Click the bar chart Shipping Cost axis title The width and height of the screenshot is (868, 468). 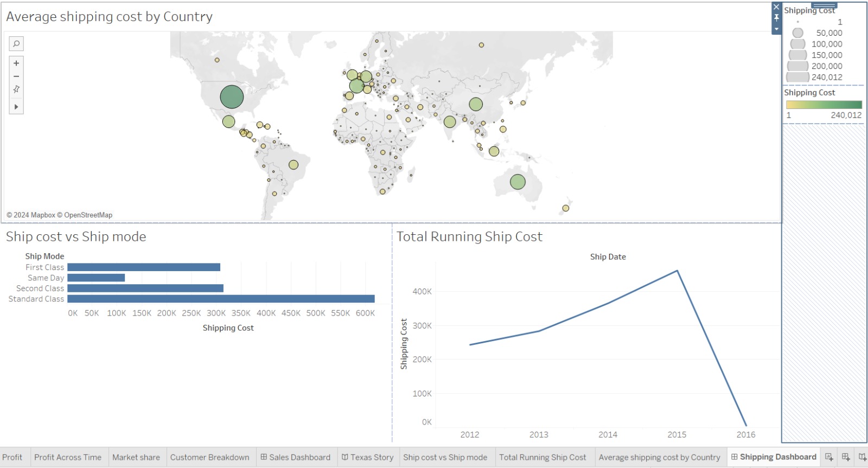coord(228,328)
